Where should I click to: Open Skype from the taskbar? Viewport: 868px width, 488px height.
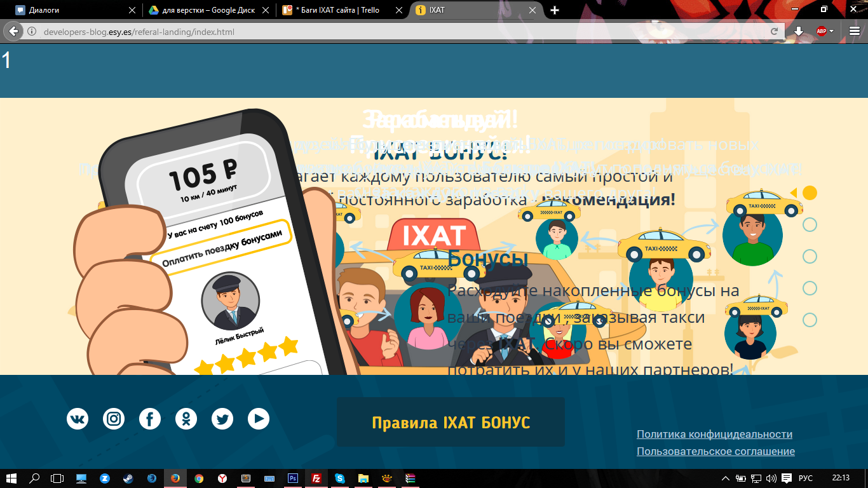pos(340,478)
